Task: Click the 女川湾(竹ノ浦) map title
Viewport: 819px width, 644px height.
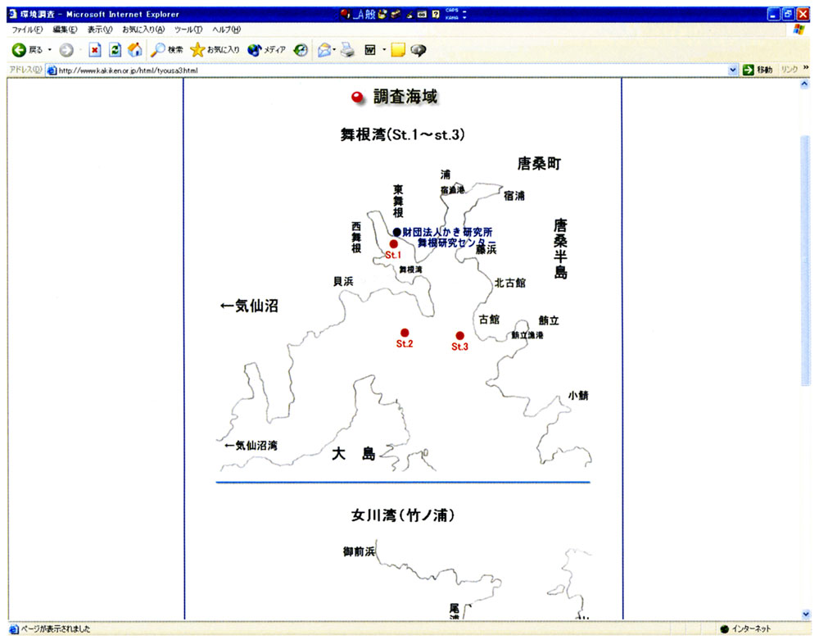Action: (403, 515)
